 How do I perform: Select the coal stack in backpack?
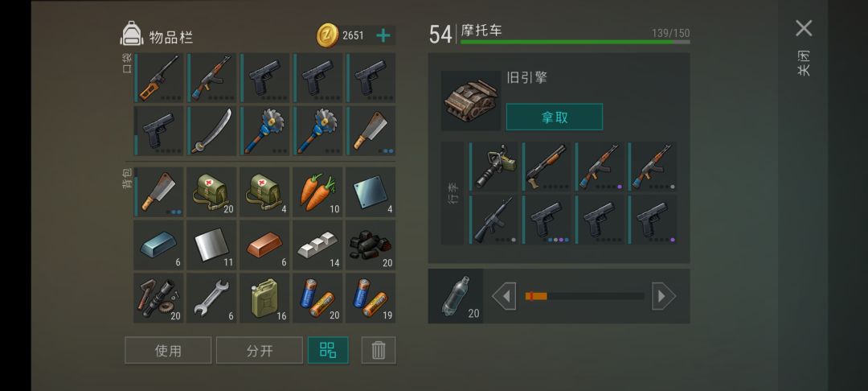click(x=371, y=245)
